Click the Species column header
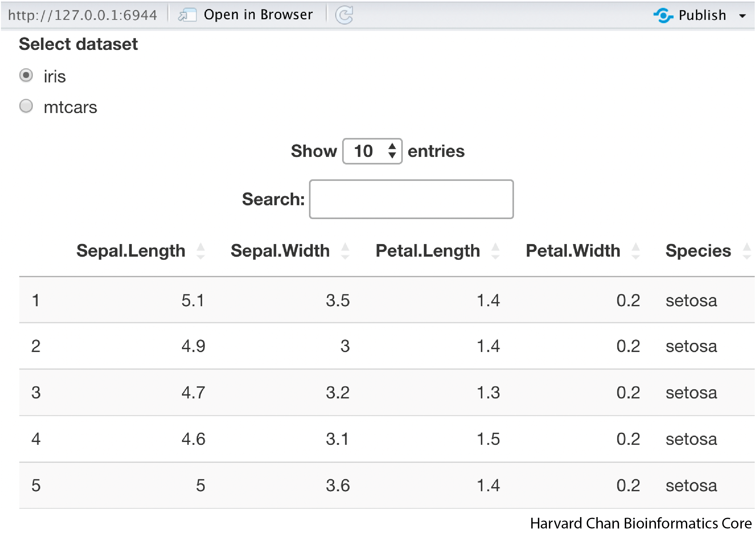756x537 pixels. coord(698,251)
